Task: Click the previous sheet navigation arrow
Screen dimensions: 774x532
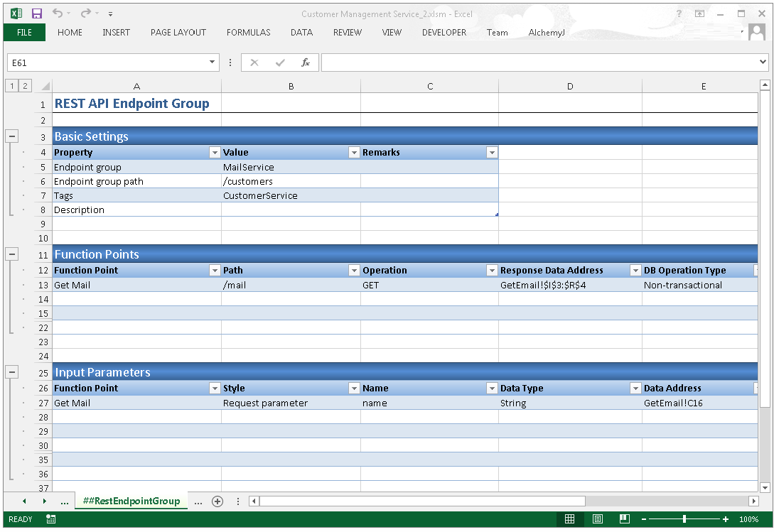Action: click(x=24, y=501)
